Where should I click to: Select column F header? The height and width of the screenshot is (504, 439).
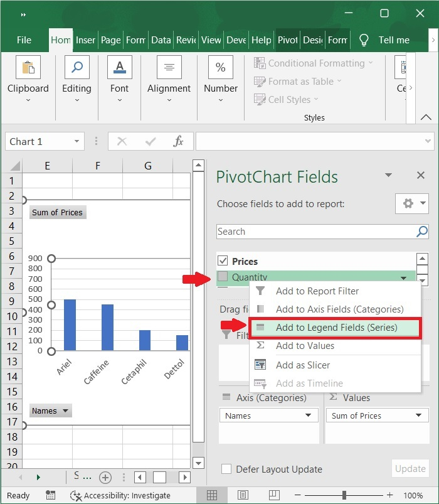(x=98, y=166)
